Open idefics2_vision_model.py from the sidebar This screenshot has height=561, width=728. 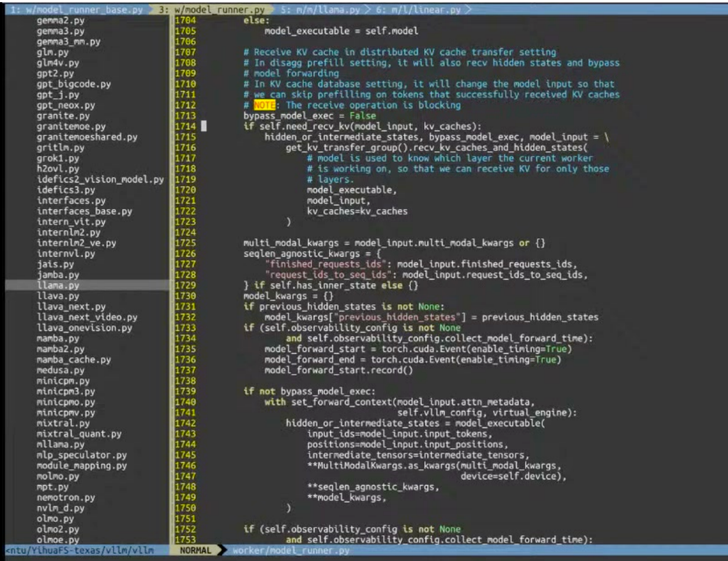[x=100, y=179]
